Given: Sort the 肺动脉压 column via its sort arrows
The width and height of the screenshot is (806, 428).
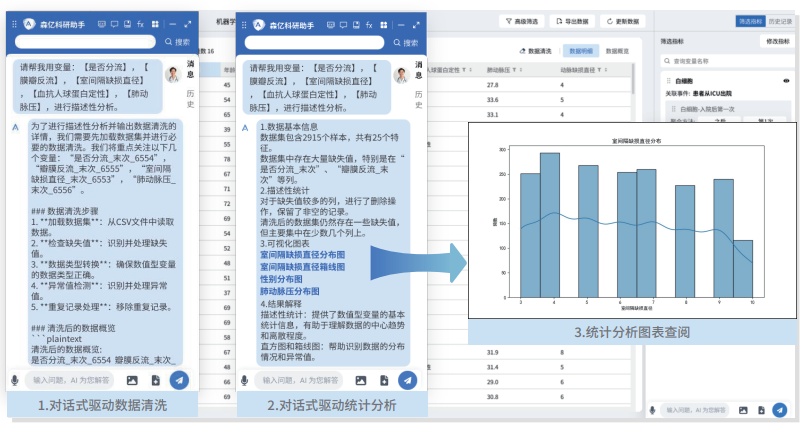Looking at the screenshot, I should point(521,69).
